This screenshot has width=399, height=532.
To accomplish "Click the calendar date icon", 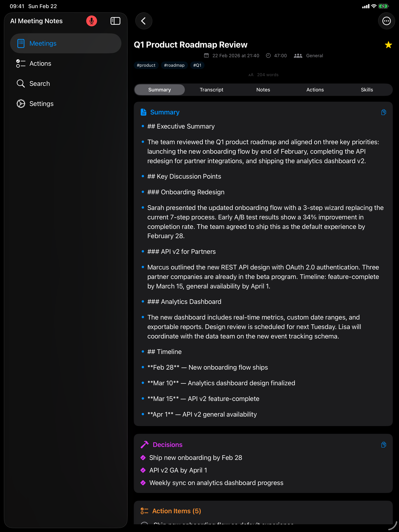I will (x=206, y=55).
